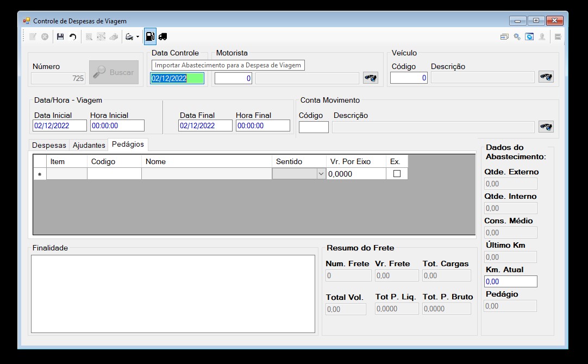Click the undo arrow toolbar icon
Image resolution: width=588 pixels, height=364 pixels.
pos(73,37)
